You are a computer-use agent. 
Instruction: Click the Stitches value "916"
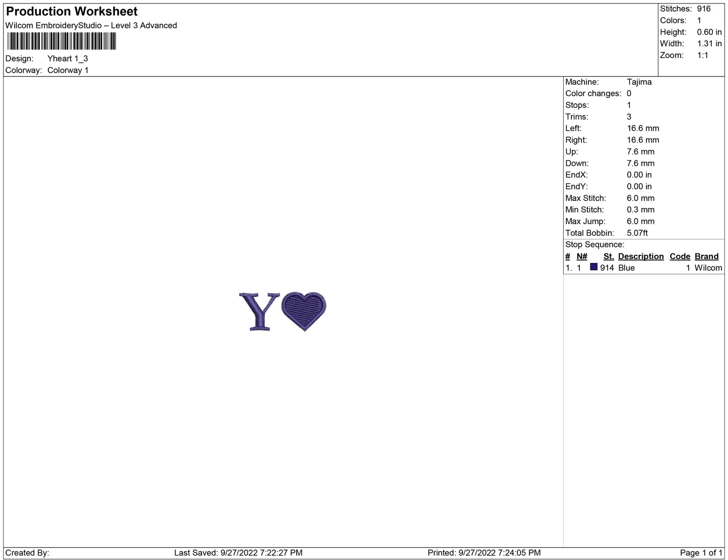tap(704, 9)
